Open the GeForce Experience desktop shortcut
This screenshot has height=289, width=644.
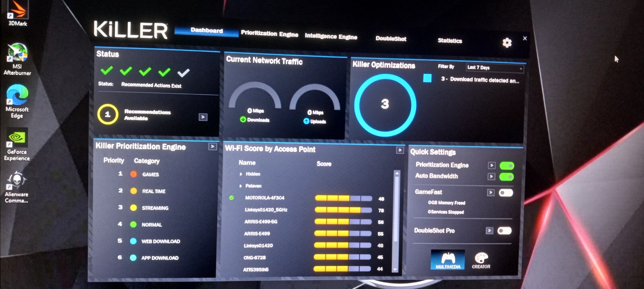tap(17, 145)
